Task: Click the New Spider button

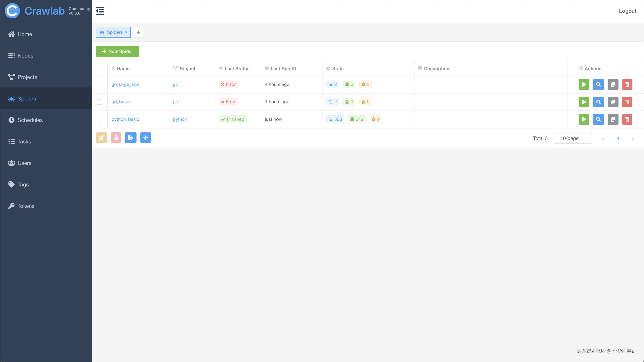Action: [118, 51]
